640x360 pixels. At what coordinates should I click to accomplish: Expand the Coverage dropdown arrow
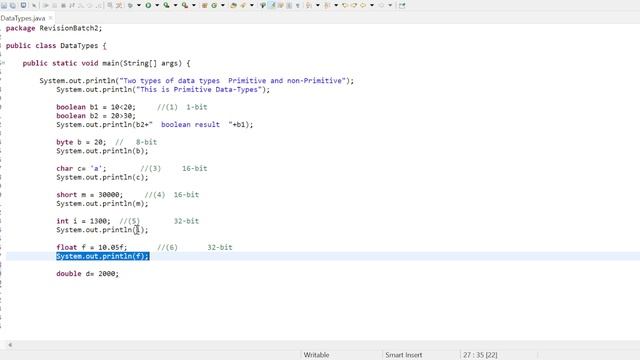point(175,5)
